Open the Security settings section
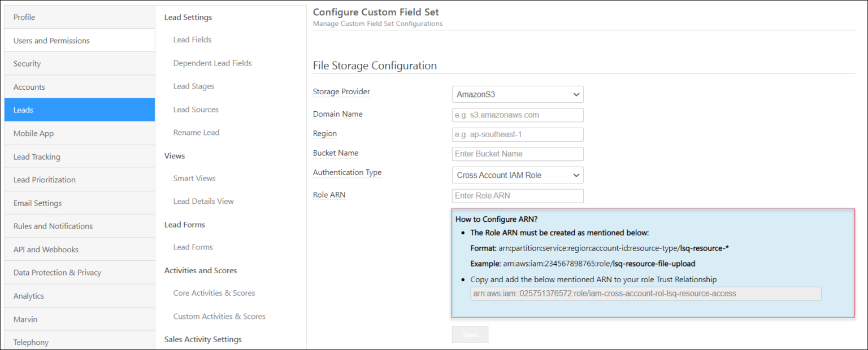 [79, 63]
